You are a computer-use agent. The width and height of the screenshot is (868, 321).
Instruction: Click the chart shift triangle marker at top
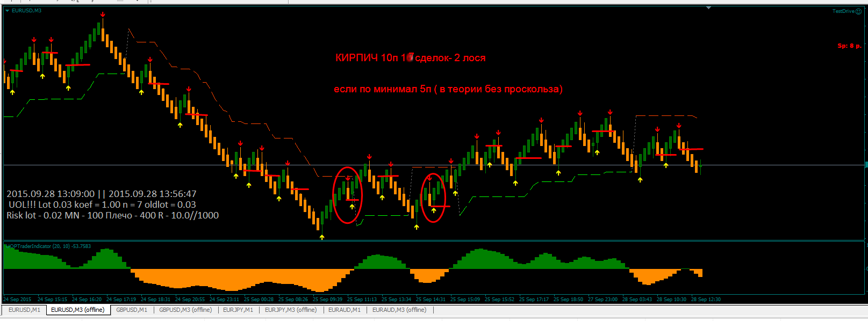point(709,8)
